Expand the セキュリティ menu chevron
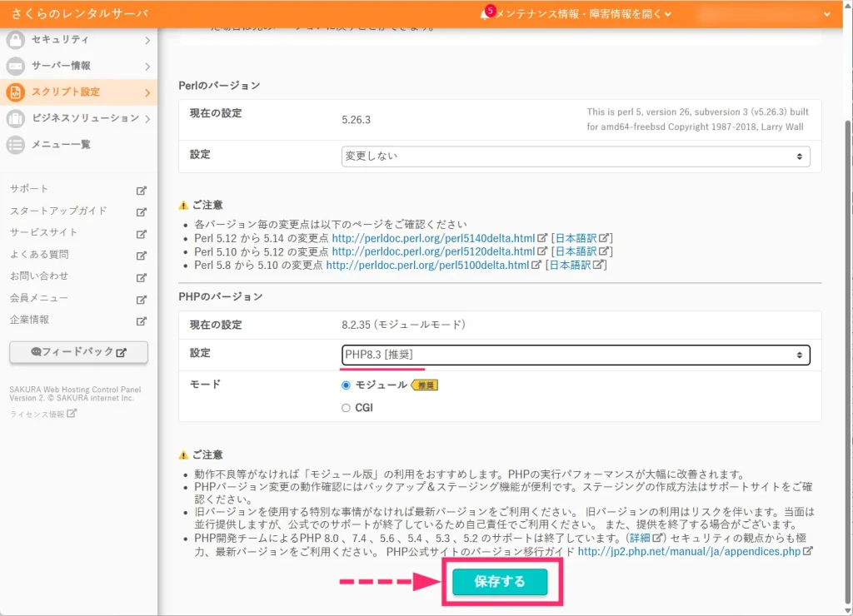 click(x=147, y=40)
